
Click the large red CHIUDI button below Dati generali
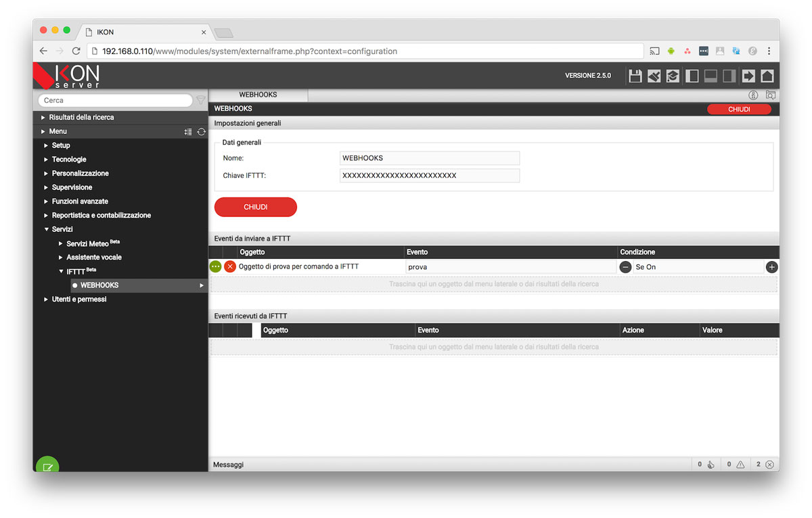(256, 207)
